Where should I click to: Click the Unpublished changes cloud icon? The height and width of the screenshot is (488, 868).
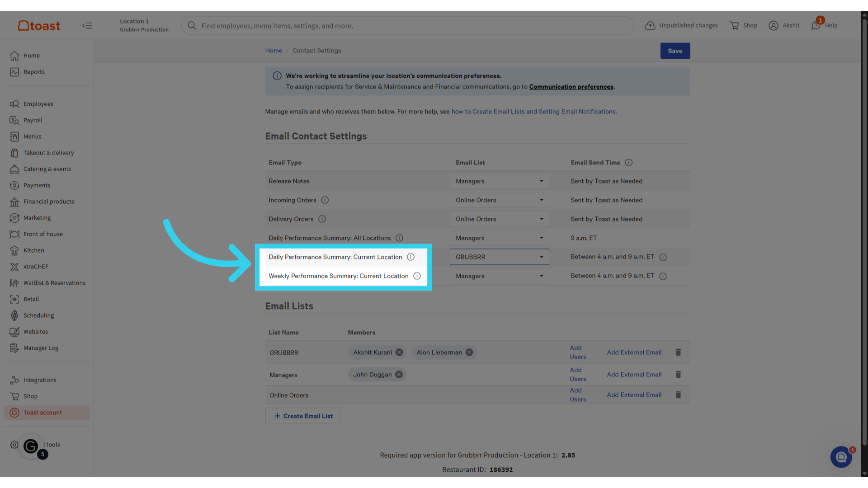point(650,25)
